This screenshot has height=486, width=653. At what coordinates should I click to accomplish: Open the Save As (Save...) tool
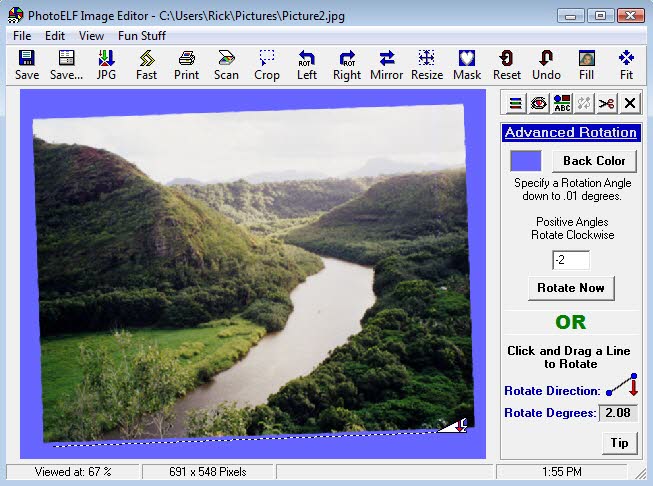pyautogui.click(x=66, y=65)
